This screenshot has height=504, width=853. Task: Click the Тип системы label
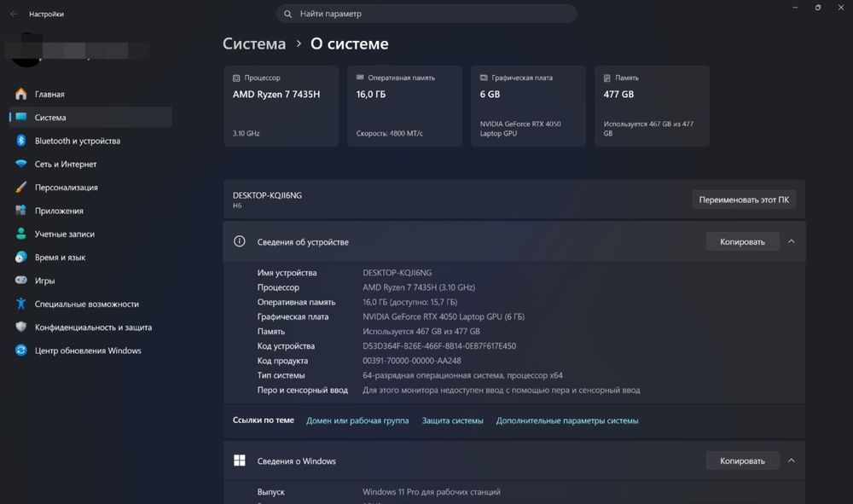click(281, 375)
